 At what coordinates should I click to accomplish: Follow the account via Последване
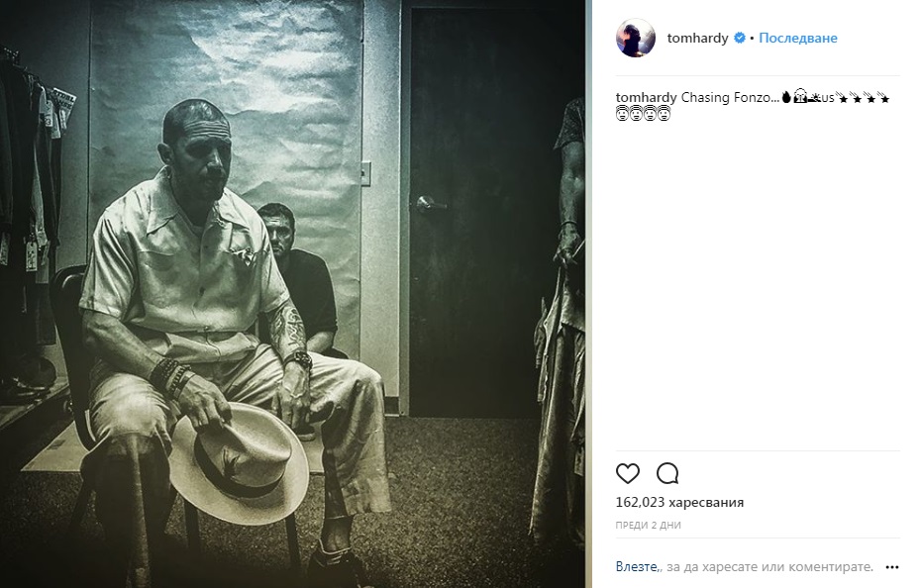798,39
